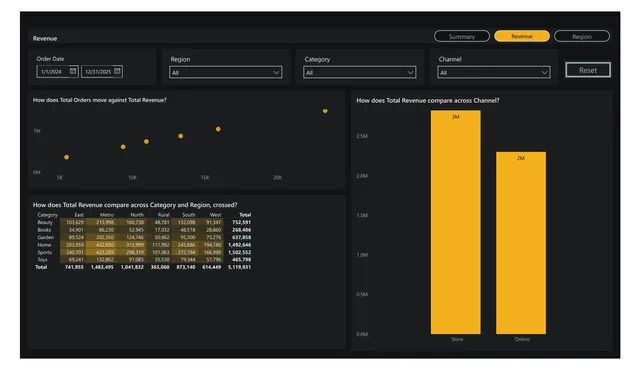Viewport: 640px width, 370px height.
Task: Expand the Region filter dropdown
Action: click(x=225, y=72)
